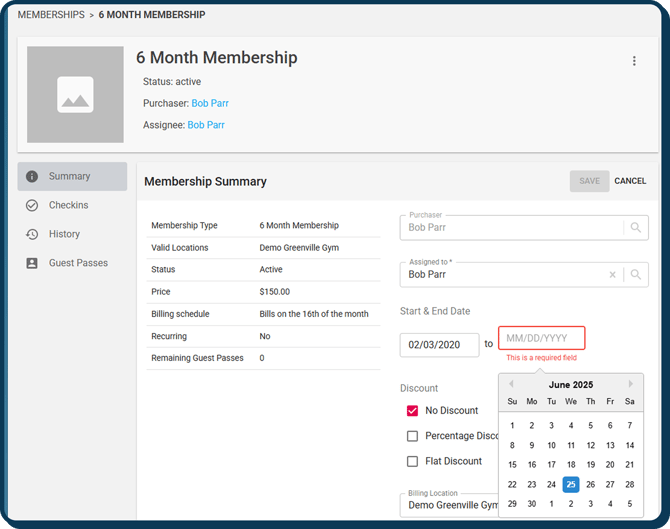This screenshot has height=529, width=670.
Task: Click the search icon in Purchaser field
Action: pyautogui.click(x=635, y=228)
